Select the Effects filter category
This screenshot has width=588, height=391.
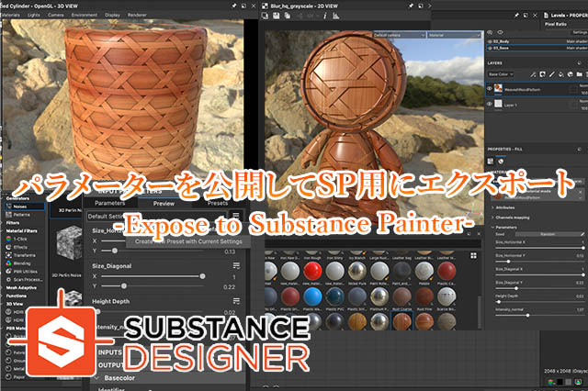click(17, 247)
